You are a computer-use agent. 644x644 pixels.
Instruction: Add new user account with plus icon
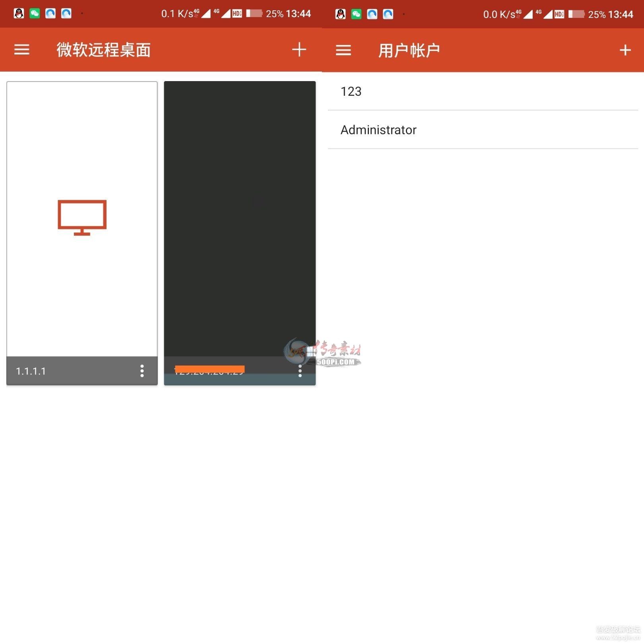tap(625, 50)
